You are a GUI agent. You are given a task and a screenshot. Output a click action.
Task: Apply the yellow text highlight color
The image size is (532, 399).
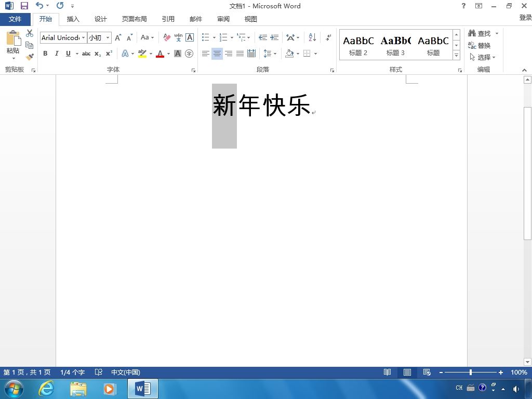(142, 54)
